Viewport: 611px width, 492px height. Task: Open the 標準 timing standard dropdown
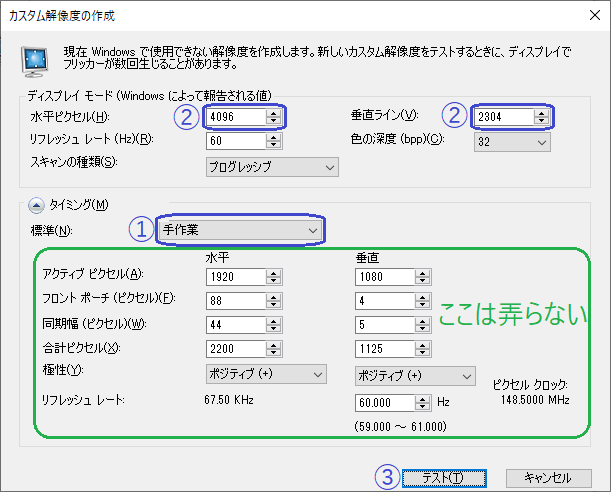(x=241, y=231)
